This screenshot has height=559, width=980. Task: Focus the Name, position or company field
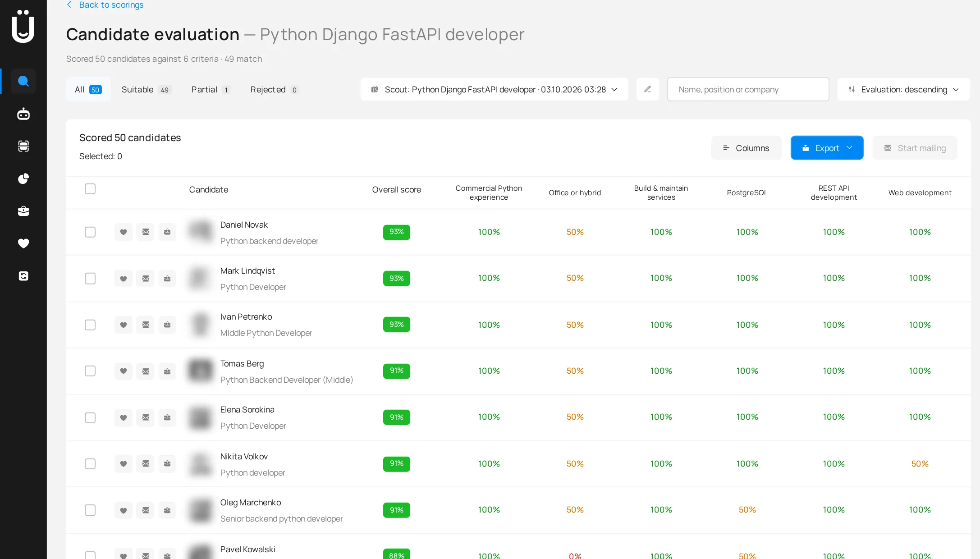pyautogui.click(x=748, y=89)
